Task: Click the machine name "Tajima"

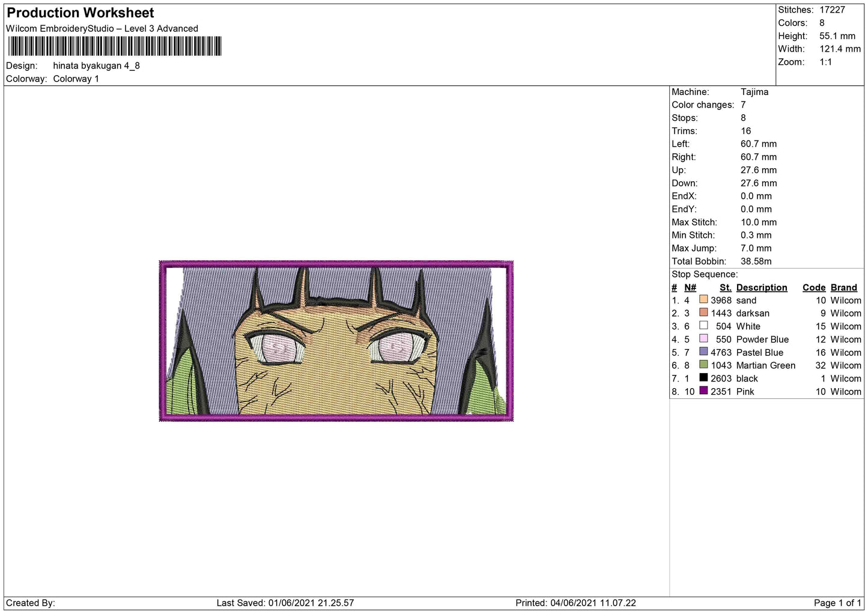Action: pyautogui.click(x=754, y=92)
